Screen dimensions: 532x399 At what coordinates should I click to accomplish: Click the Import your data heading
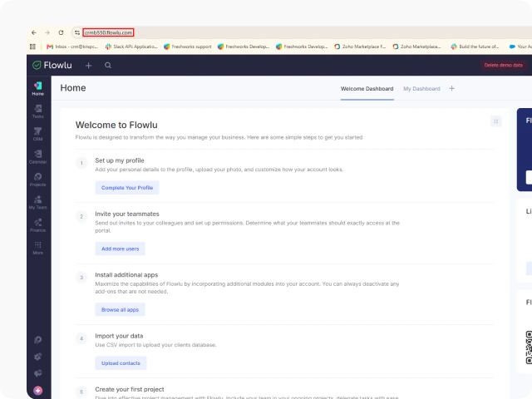pyautogui.click(x=119, y=336)
